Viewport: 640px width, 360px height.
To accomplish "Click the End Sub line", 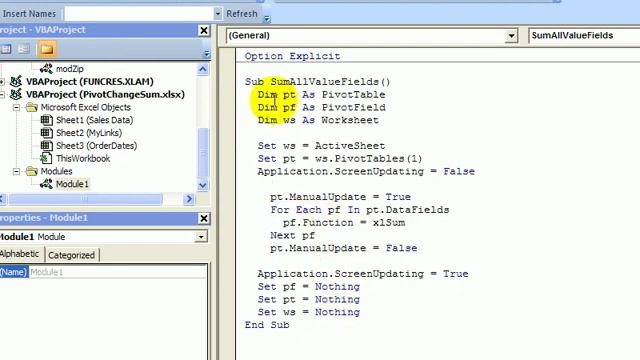I will pos(267,325).
